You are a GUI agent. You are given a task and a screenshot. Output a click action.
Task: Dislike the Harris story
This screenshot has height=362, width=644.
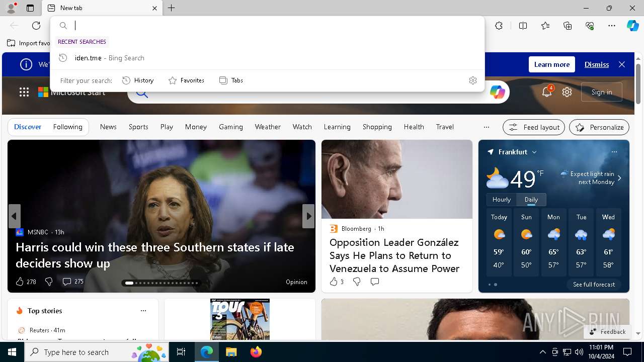(x=49, y=282)
